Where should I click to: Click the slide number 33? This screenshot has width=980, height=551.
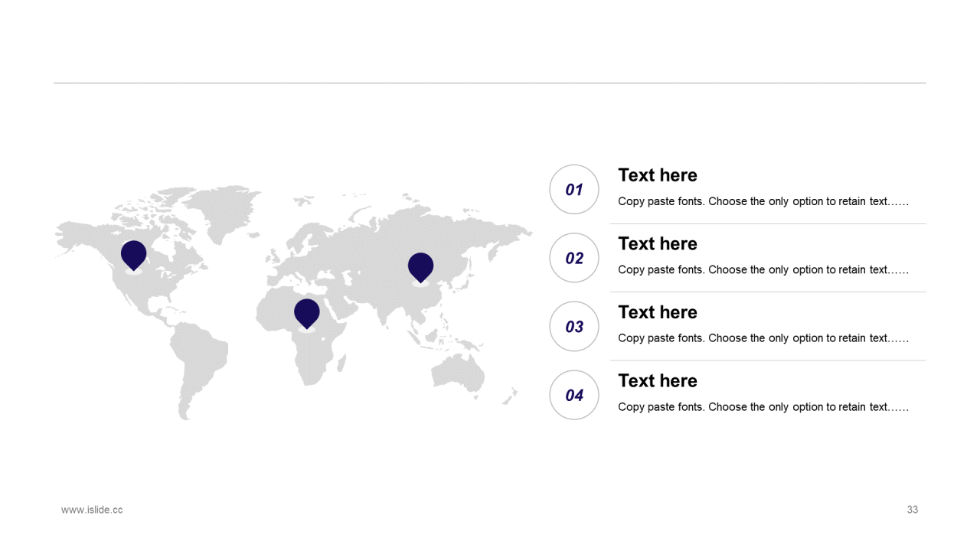click(913, 510)
